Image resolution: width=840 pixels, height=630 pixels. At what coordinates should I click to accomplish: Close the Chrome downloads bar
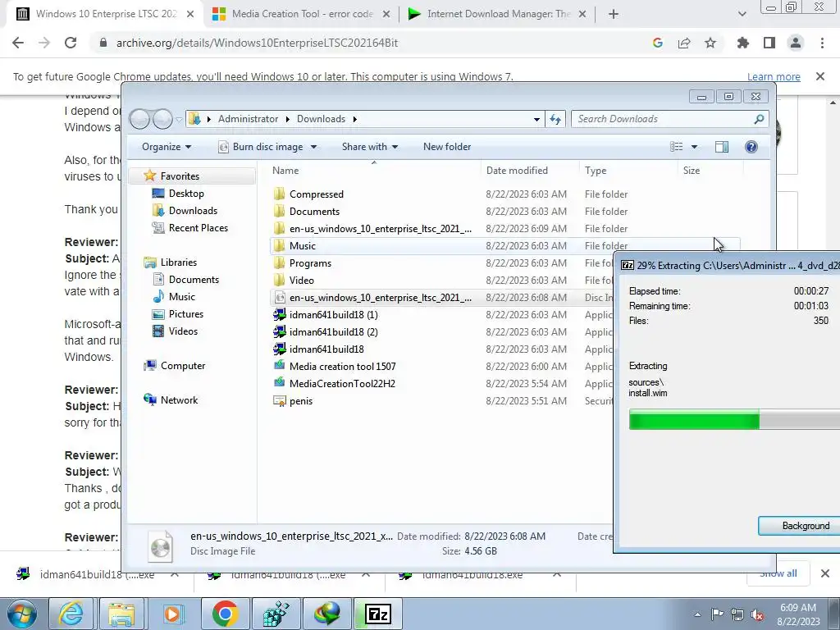coord(825,573)
